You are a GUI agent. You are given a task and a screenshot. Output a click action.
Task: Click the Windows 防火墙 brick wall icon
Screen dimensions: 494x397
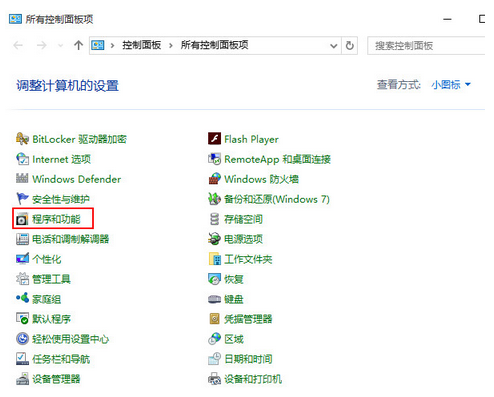tap(214, 179)
